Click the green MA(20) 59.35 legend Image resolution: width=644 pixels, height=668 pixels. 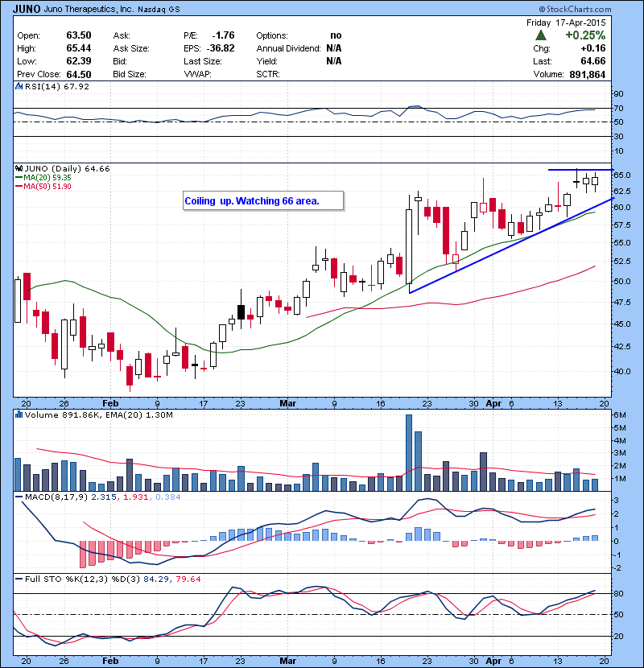43,178
